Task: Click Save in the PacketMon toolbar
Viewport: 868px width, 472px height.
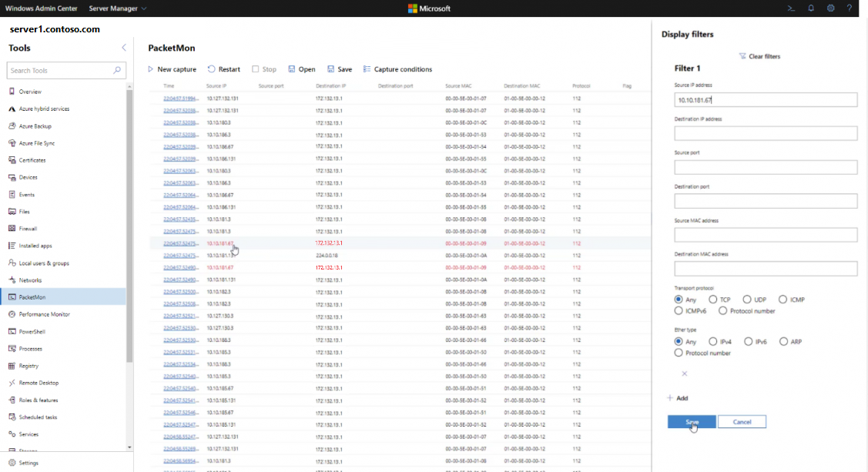Action: click(x=340, y=69)
